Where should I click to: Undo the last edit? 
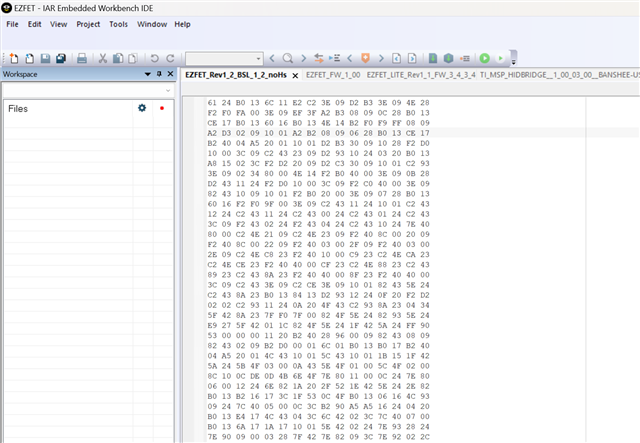coord(154,58)
